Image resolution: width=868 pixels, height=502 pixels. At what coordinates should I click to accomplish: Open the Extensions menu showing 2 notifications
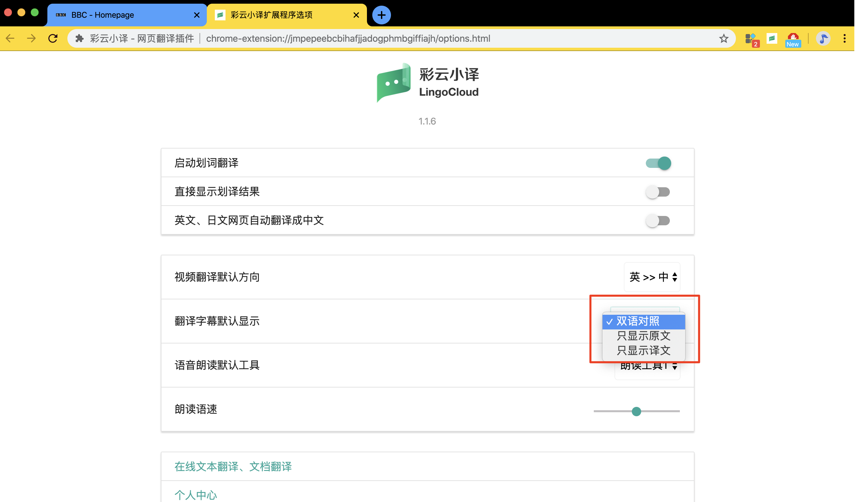pyautogui.click(x=751, y=38)
